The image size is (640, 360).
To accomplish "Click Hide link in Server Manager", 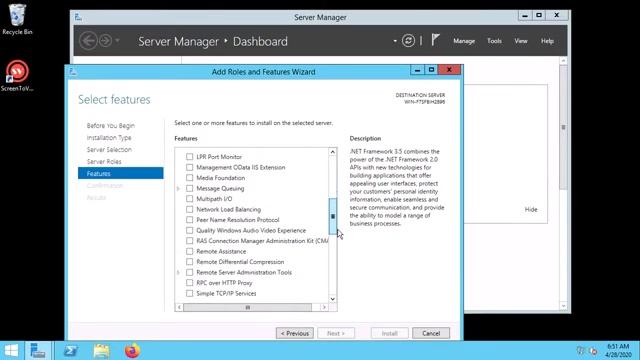I will coord(531,209).
